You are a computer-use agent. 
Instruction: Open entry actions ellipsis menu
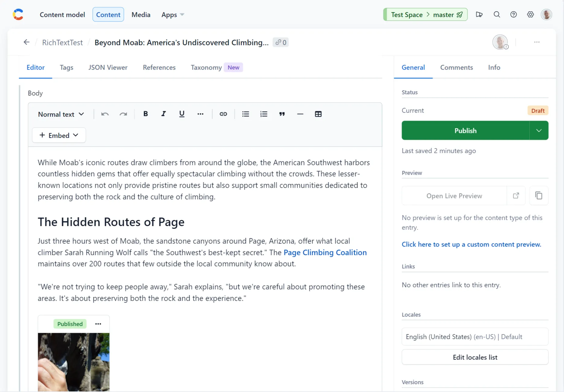tap(537, 42)
